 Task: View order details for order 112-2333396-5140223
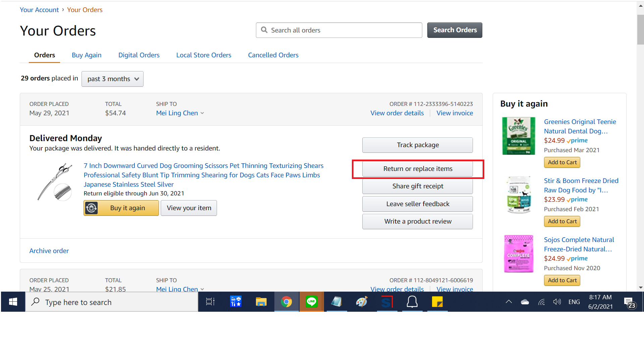tap(397, 113)
